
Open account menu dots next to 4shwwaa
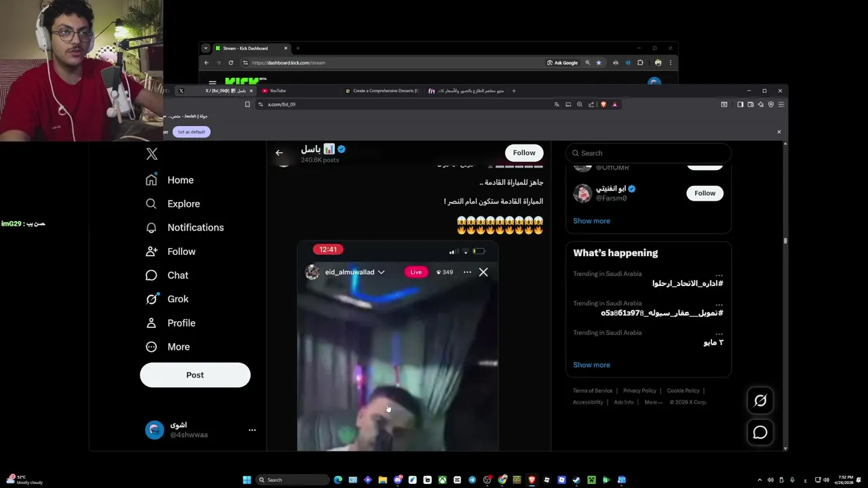point(252,430)
